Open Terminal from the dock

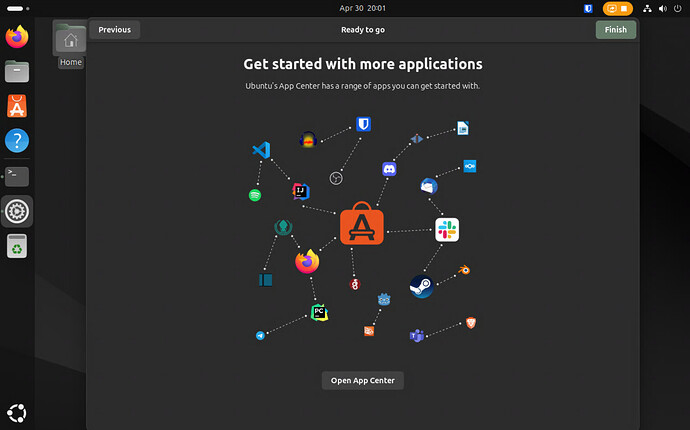pyautogui.click(x=17, y=176)
